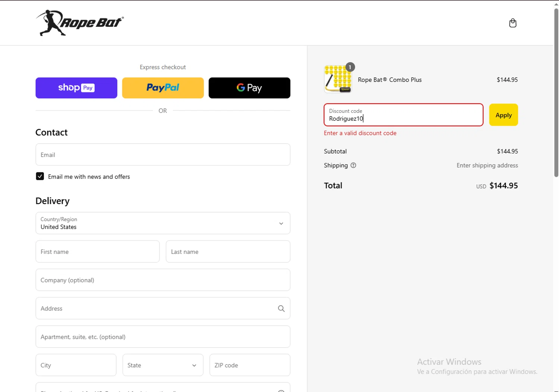The height and width of the screenshot is (392, 559).
Task: Open the Country/Region dropdown
Action: tap(163, 223)
